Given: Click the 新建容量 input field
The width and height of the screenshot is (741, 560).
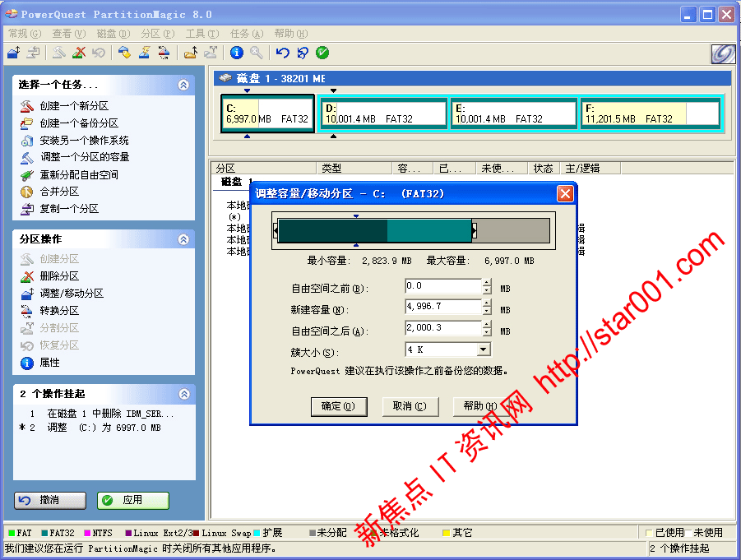Looking at the screenshot, I should tap(443, 308).
